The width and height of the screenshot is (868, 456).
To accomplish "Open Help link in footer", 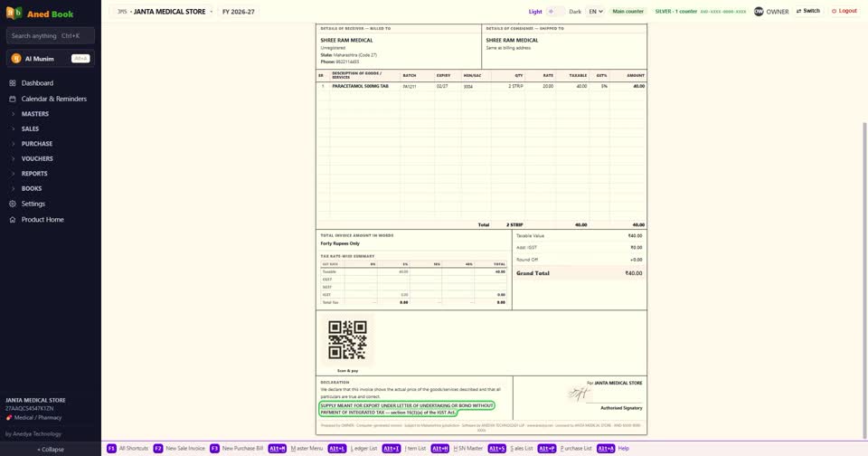I will click(623, 448).
